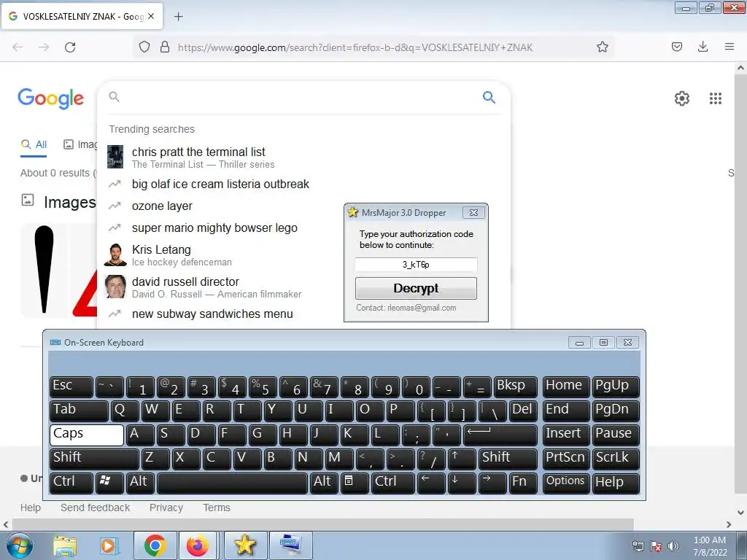Click the keyboard Enter key
Image resolution: width=747 pixels, height=560 pixels.
500,435
